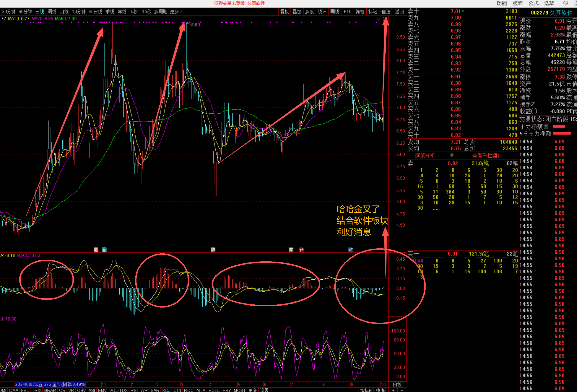Viewport: 577px width, 392px height.
Task: Toggle 复权 price adjustment option
Action: tap(284, 12)
